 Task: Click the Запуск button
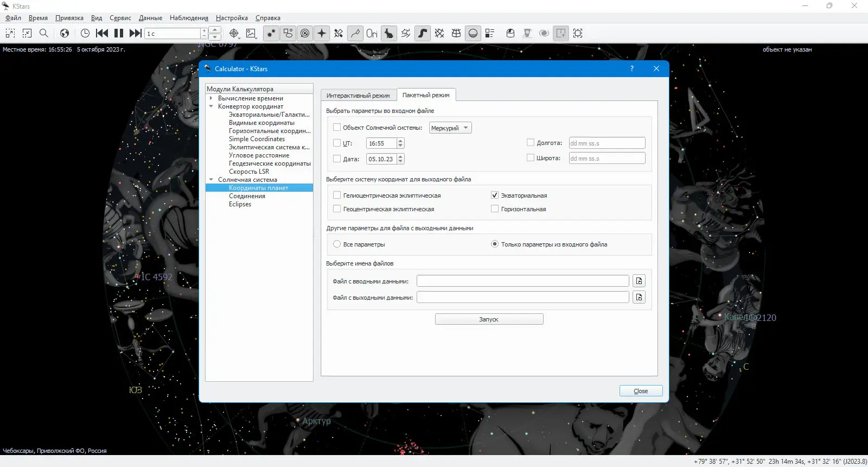click(x=489, y=319)
